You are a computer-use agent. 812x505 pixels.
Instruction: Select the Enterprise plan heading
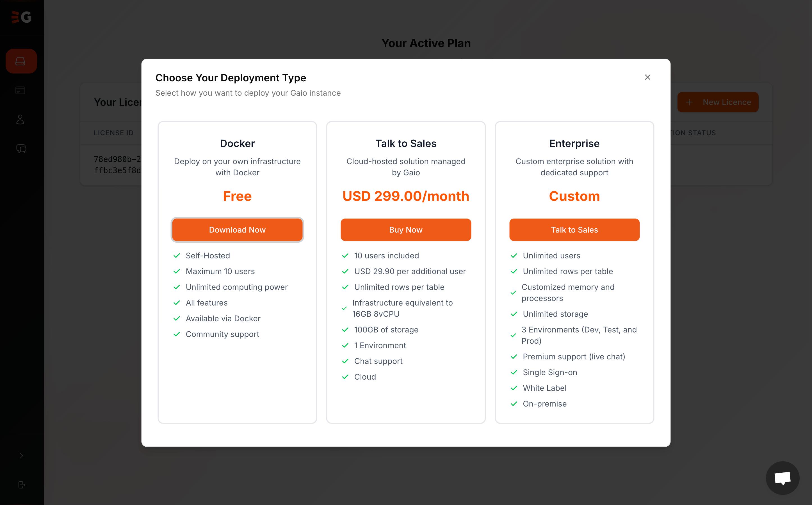point(574,144)
